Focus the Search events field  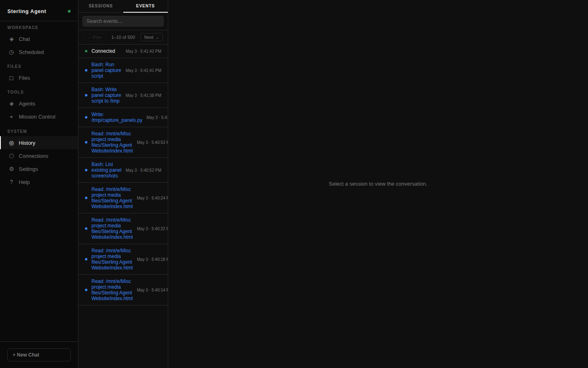click(x=123, y=21)
